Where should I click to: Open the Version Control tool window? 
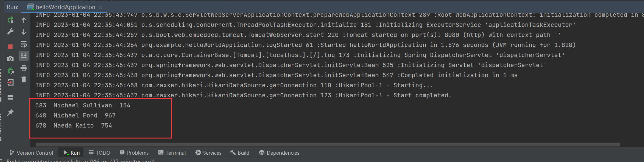click(31, 153)
